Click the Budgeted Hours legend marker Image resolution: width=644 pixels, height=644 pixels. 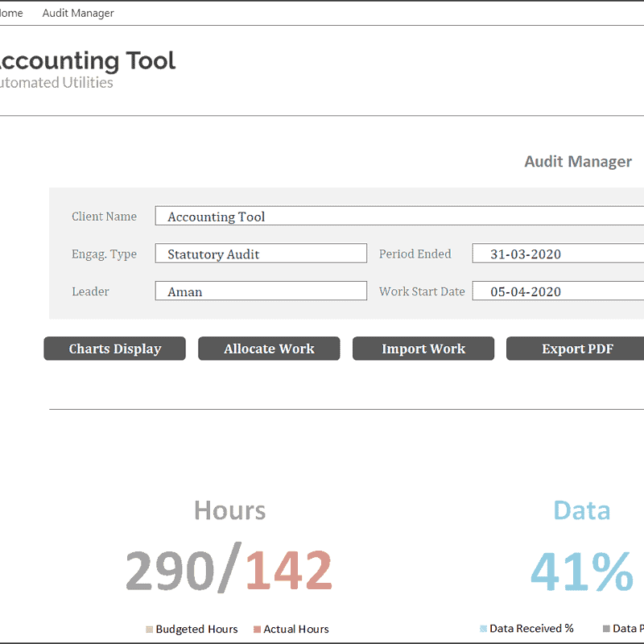[x=150, y=629]
